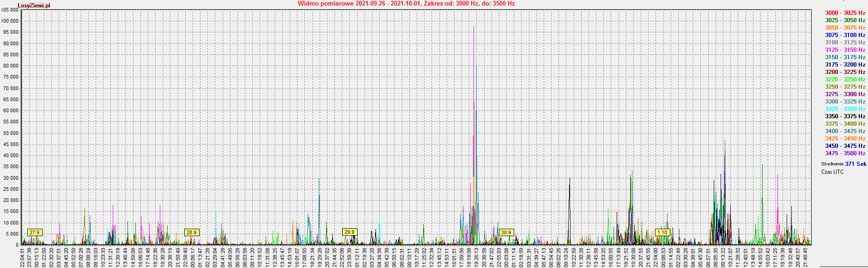Choose the 3225 - 3250 Hz legend entry
The height and width of the screenshot is (268, 868).
[845, 79]
